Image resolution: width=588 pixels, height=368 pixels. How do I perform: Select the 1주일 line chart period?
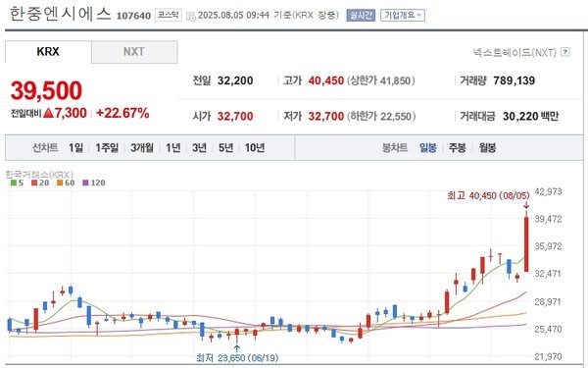107,147
